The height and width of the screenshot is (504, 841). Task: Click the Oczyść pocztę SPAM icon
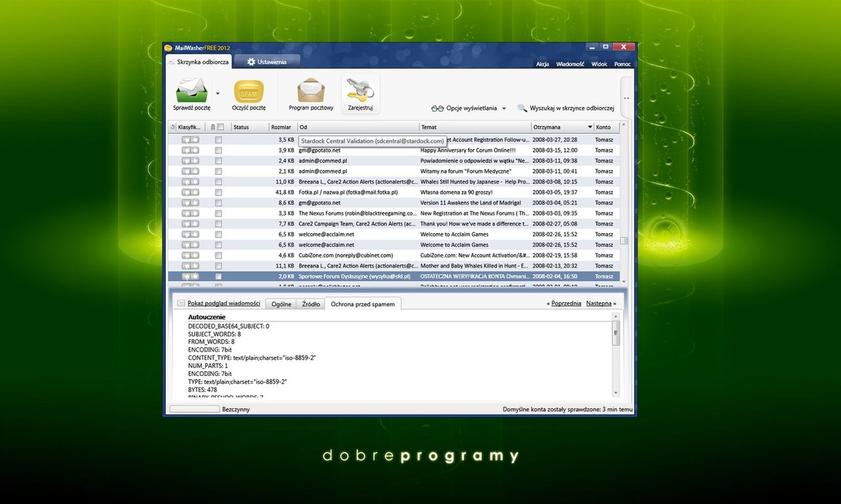point(249,91)
